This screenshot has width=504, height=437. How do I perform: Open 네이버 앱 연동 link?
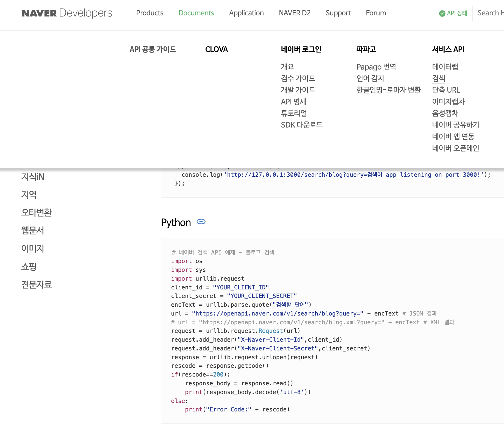(453, 136)
